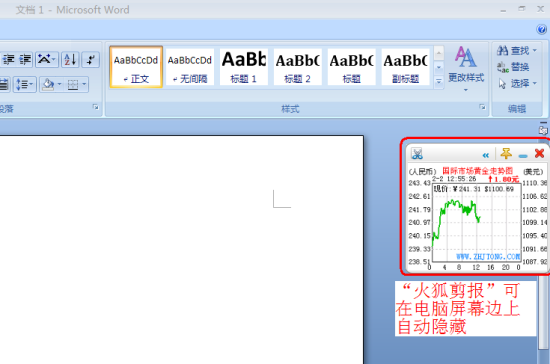Apply the 无间隔 style
Image resolution: width=550 pixels, height=364 pixels.
pos(190,67)
